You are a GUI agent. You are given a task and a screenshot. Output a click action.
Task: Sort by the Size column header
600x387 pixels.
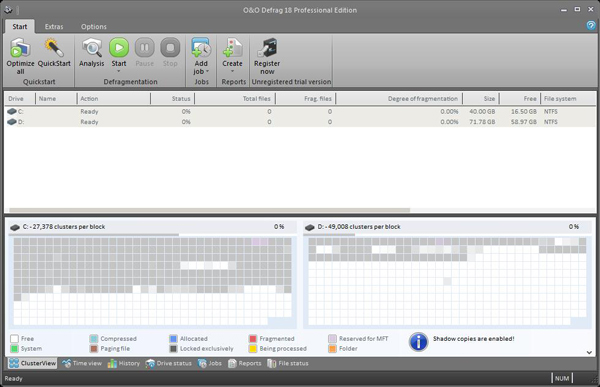click(x=481, y=99)
